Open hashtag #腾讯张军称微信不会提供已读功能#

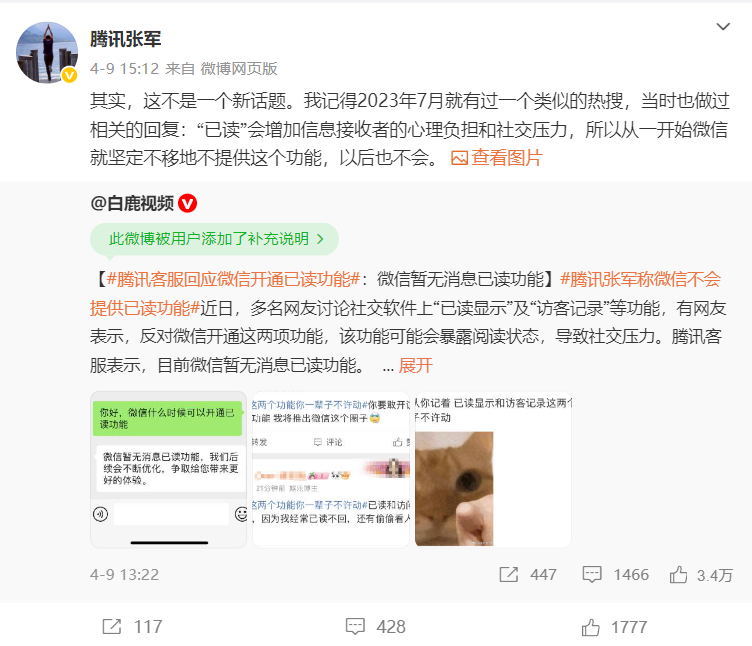[x=405, y=294]
